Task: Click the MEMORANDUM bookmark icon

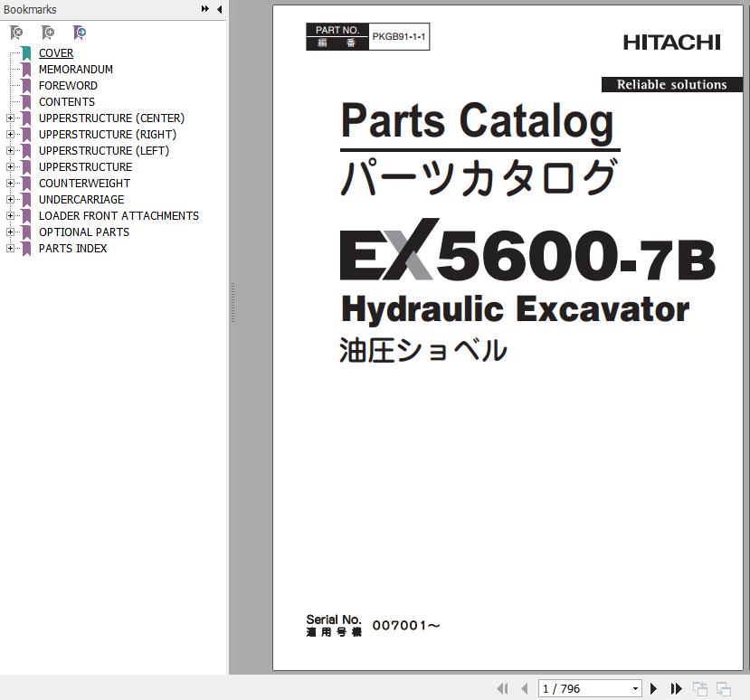Action: pos(26,70)
